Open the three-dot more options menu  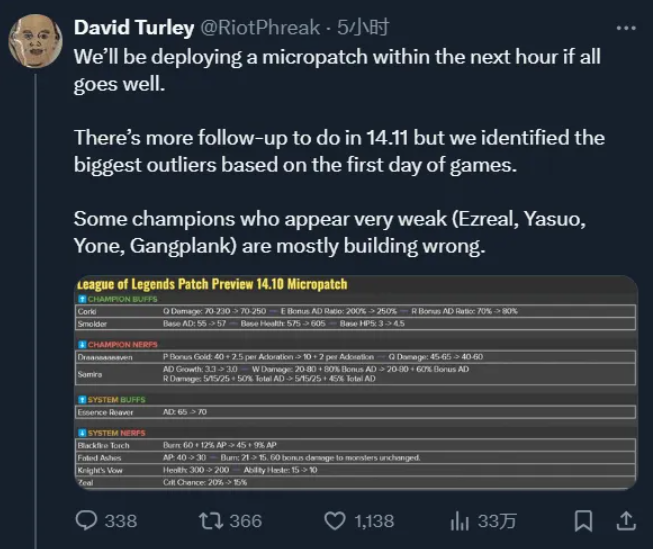coord(626,28)
